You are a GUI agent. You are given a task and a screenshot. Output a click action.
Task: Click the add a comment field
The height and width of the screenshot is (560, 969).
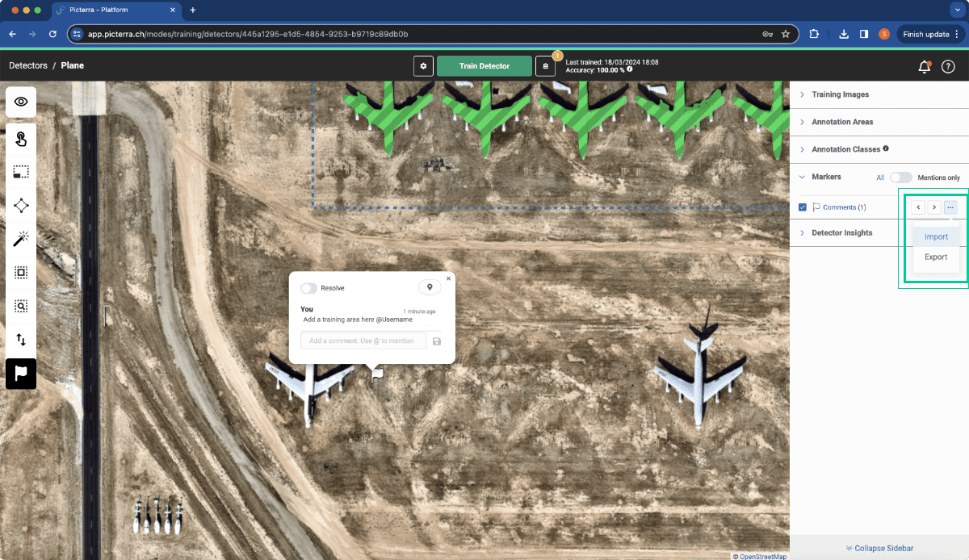pyautogui.click(x=364, y=341)
